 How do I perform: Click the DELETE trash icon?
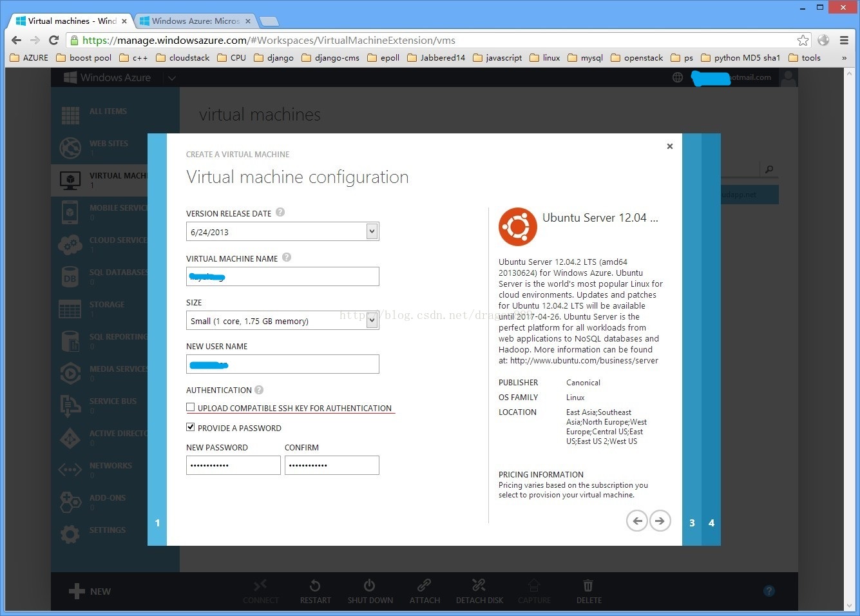(x=588, y=585)
